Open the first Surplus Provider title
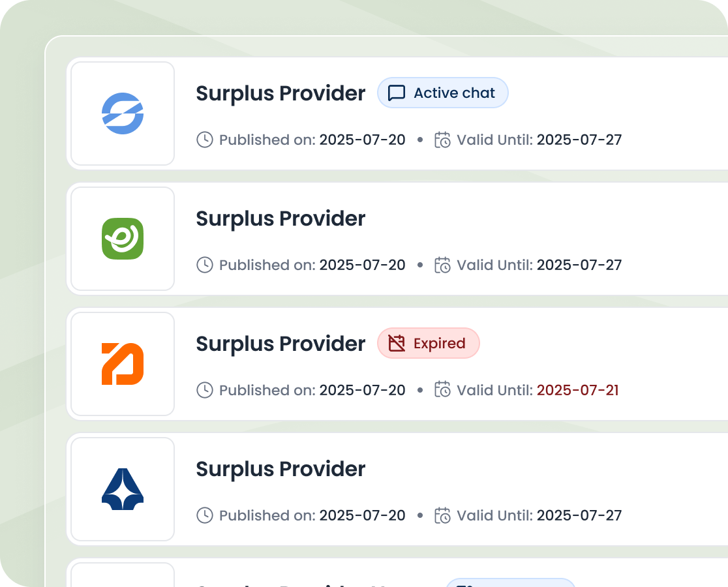 pos(281,93)
